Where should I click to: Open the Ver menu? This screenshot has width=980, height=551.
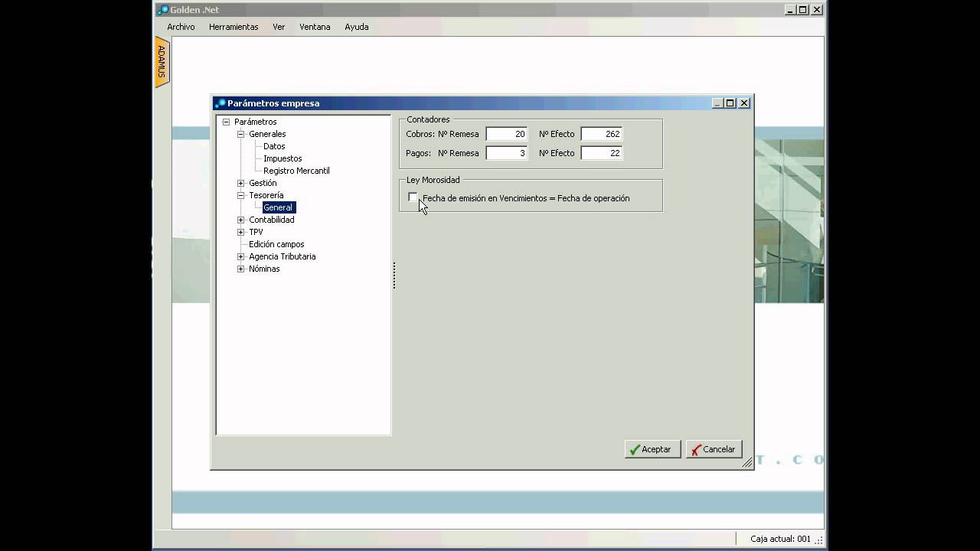click(x=279, y=27)
